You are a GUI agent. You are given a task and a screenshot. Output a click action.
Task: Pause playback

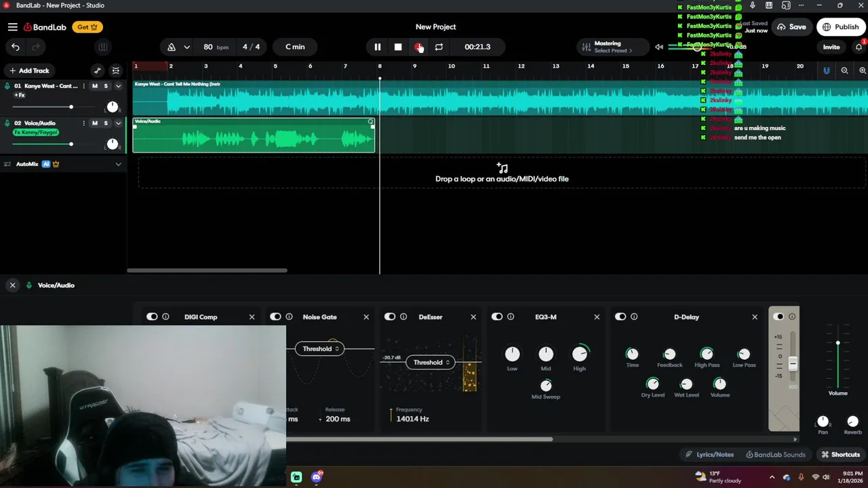(x=378, y=47)
